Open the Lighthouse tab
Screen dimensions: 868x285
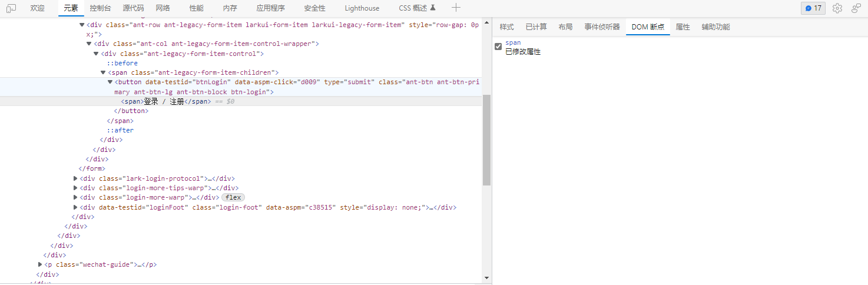pos(362,8)
